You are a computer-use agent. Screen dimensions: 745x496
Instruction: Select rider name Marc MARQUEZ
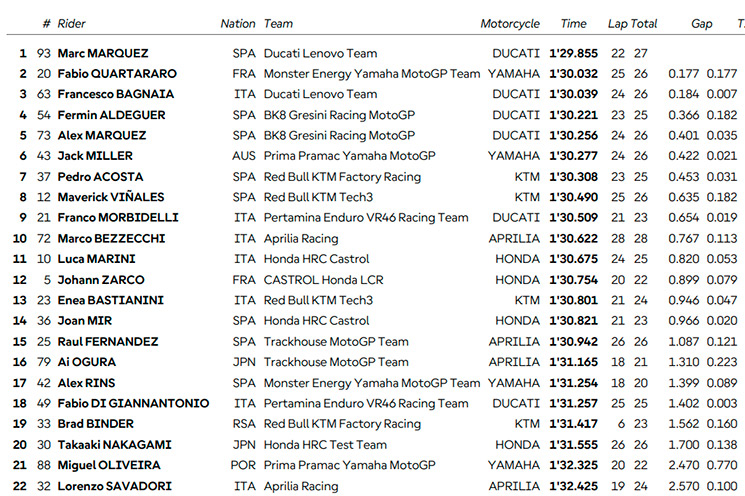103,53
